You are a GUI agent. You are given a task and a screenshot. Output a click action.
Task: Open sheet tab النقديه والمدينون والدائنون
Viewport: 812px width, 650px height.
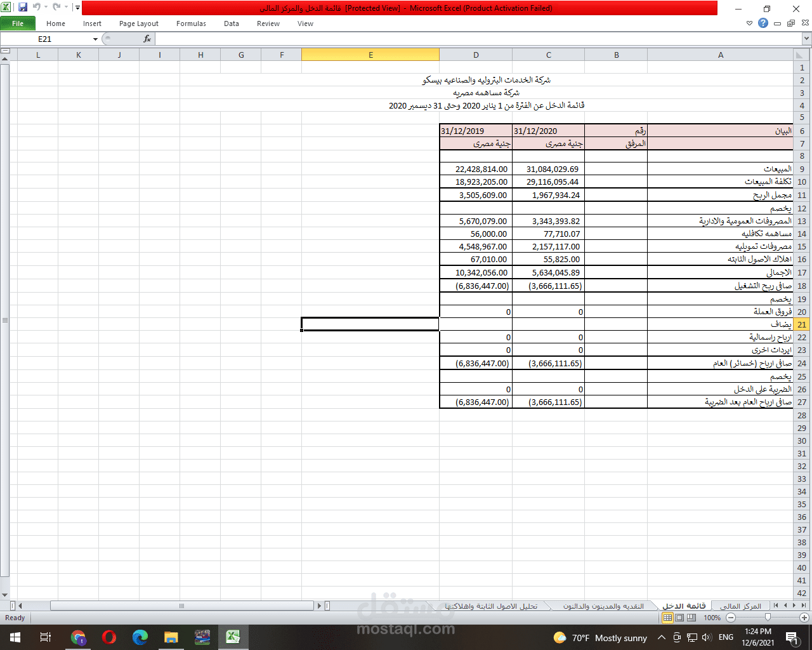(x=603, y=606)
